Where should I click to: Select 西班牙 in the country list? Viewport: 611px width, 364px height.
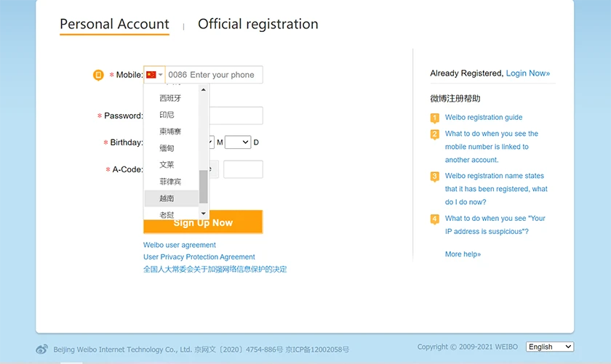pyautogui.click(x=171, y=98)
